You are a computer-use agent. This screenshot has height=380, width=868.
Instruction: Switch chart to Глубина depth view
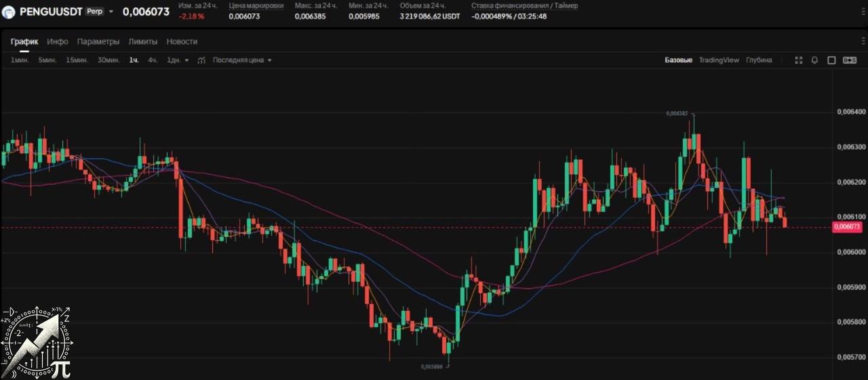tap(759, 60)
